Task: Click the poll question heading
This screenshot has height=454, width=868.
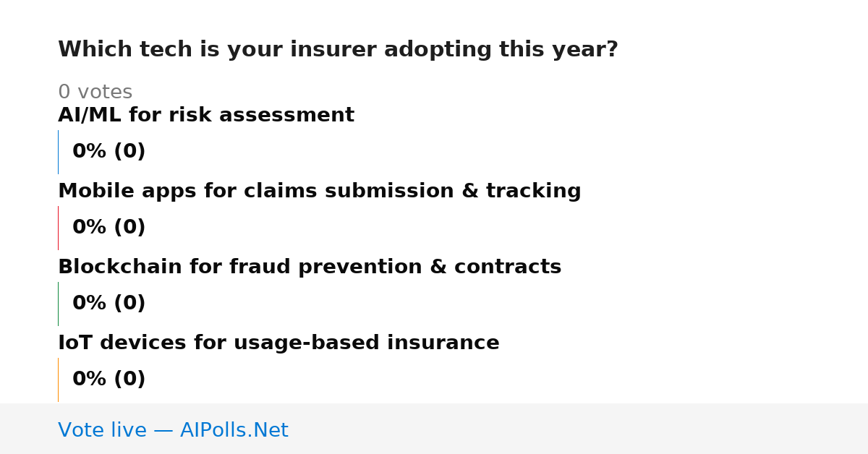Action: pyautogui.click(x=338, y=50)
